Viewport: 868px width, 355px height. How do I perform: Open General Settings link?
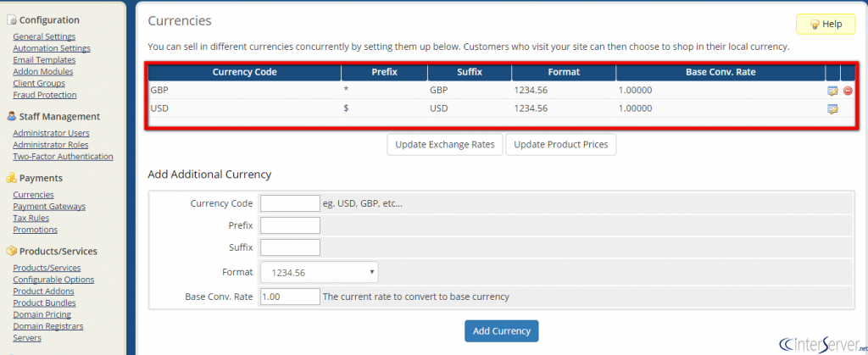pos(44,36)
